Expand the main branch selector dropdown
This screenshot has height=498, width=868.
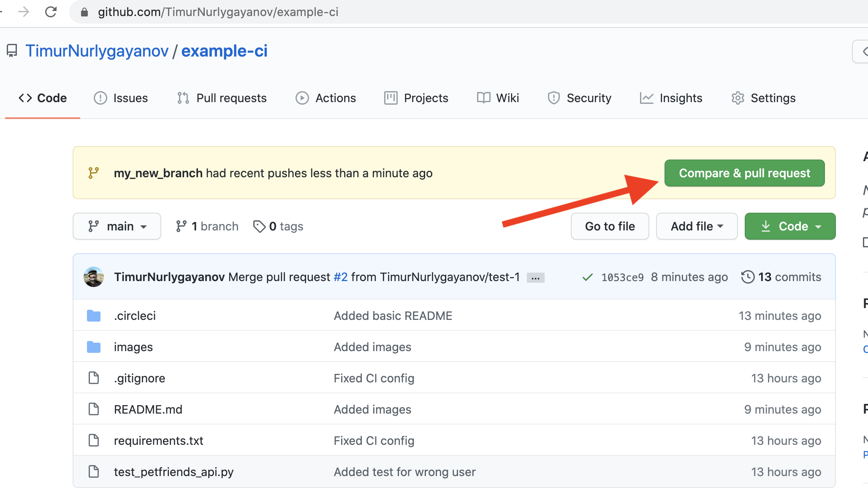click(117, 226)
